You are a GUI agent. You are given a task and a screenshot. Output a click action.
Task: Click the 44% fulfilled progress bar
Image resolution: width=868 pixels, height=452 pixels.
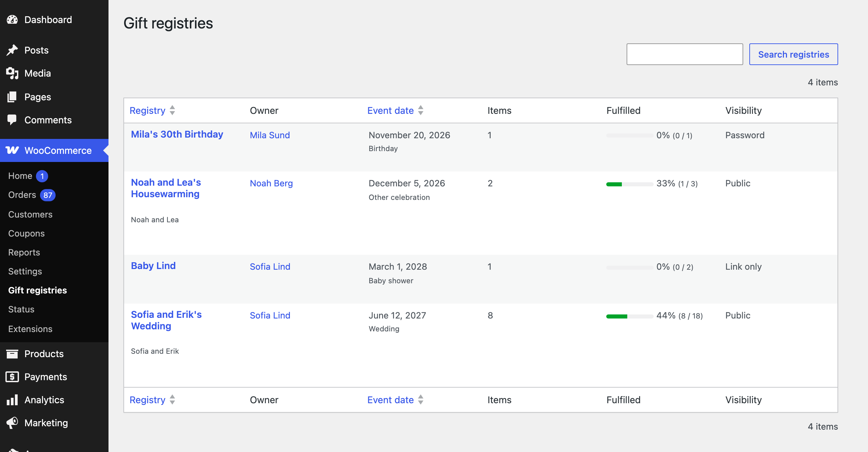coord(630,316)
